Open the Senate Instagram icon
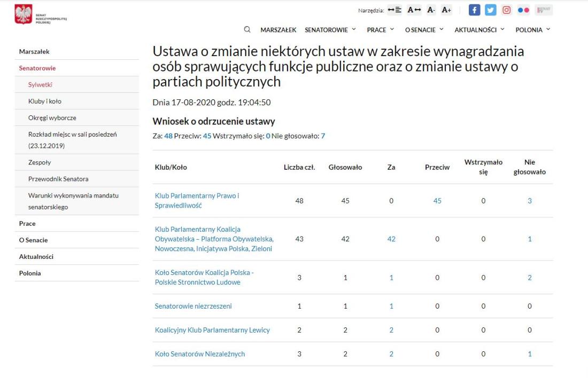Image resolution: width=588 pixels, height=378 pixels. tap(507, 10)
